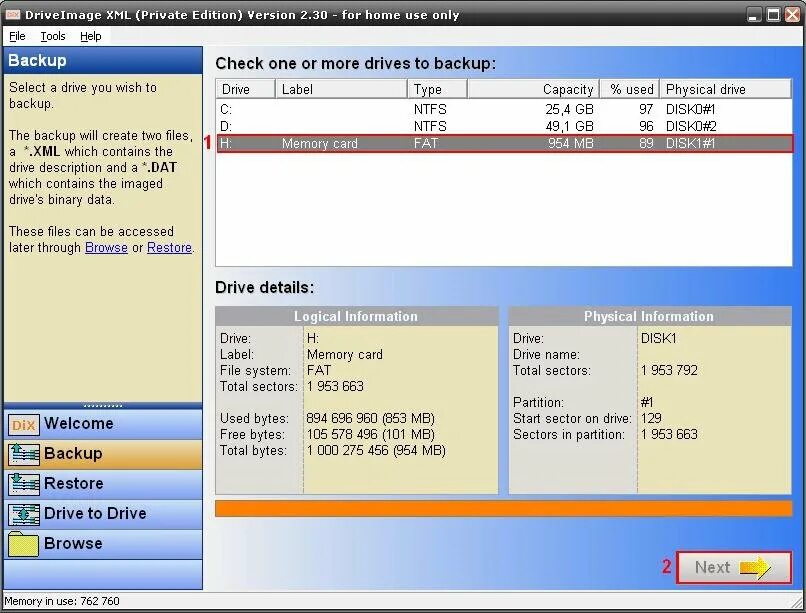Click the Next button label

(x=712, y=567)
